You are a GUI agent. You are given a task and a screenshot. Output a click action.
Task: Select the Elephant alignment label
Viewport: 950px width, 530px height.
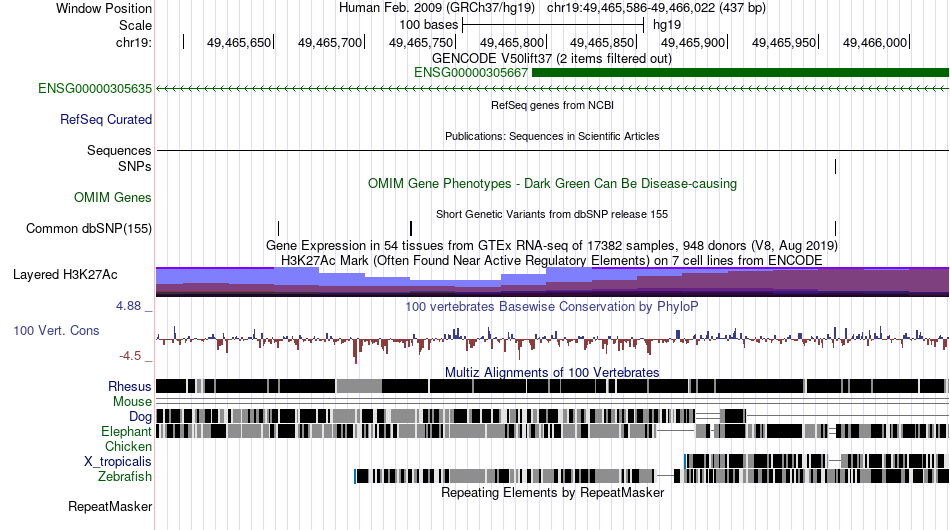pyautogui.click(x=126, y=431)
